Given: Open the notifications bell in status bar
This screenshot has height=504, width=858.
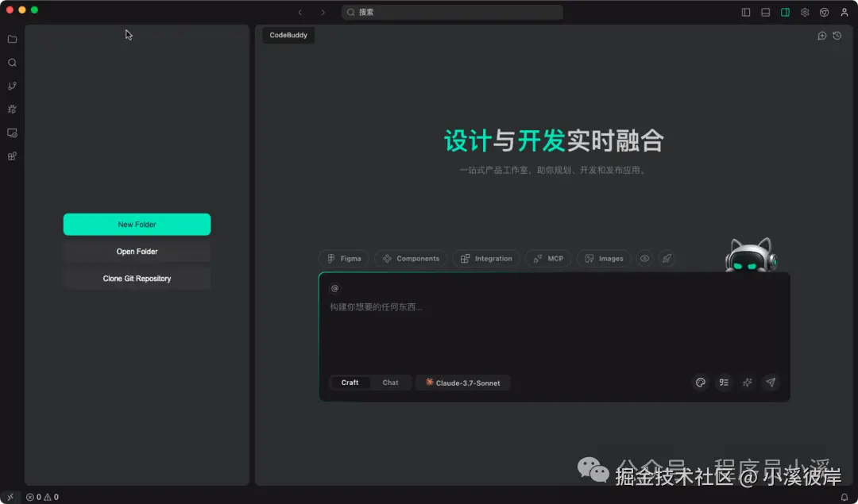Looking at the screenshot, I should coord(844,497).
